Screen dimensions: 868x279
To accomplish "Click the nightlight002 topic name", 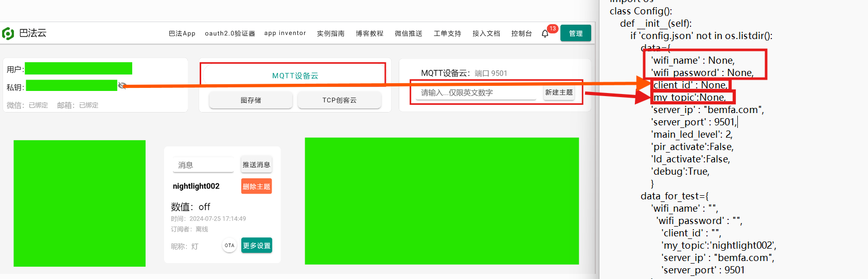I will coord(196,186).
